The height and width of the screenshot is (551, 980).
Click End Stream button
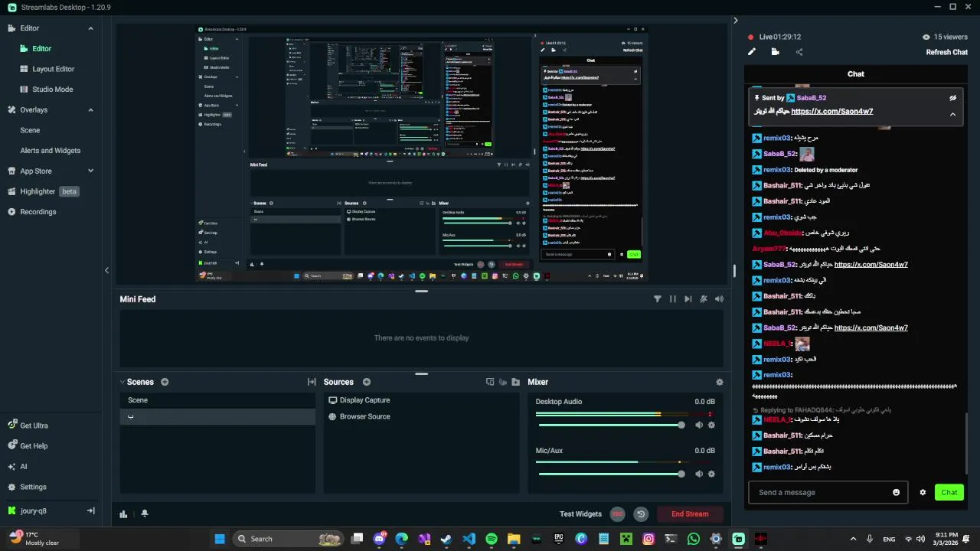pyautogui.click(x=690, y=514)
